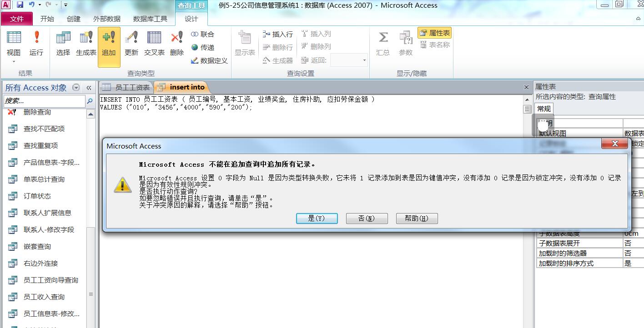This screenshot has width=644, height=328.
Task: Click the 默认视图 property row
Action: pos(590,133)
